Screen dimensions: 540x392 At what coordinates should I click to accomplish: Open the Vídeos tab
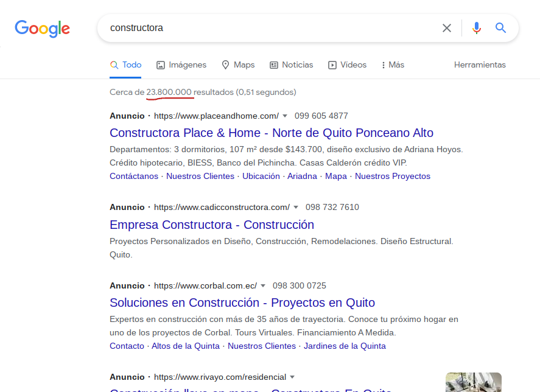pos(347,65)
